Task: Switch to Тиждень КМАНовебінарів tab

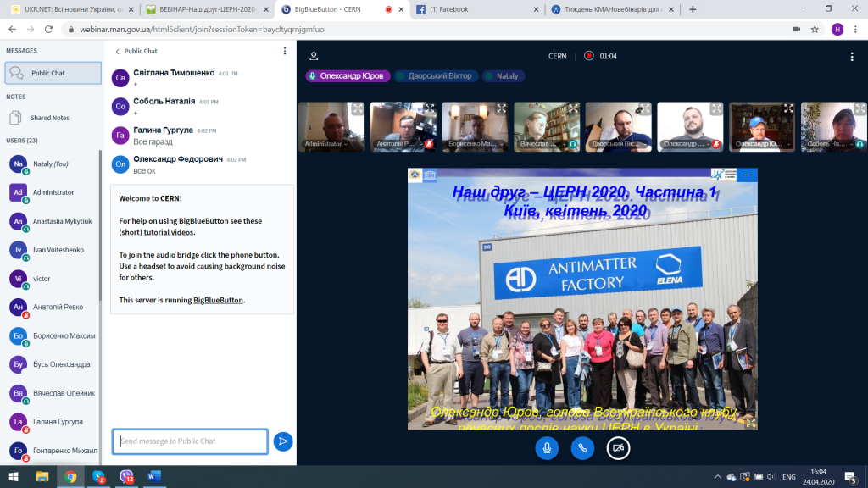Action: coord(613,9)
